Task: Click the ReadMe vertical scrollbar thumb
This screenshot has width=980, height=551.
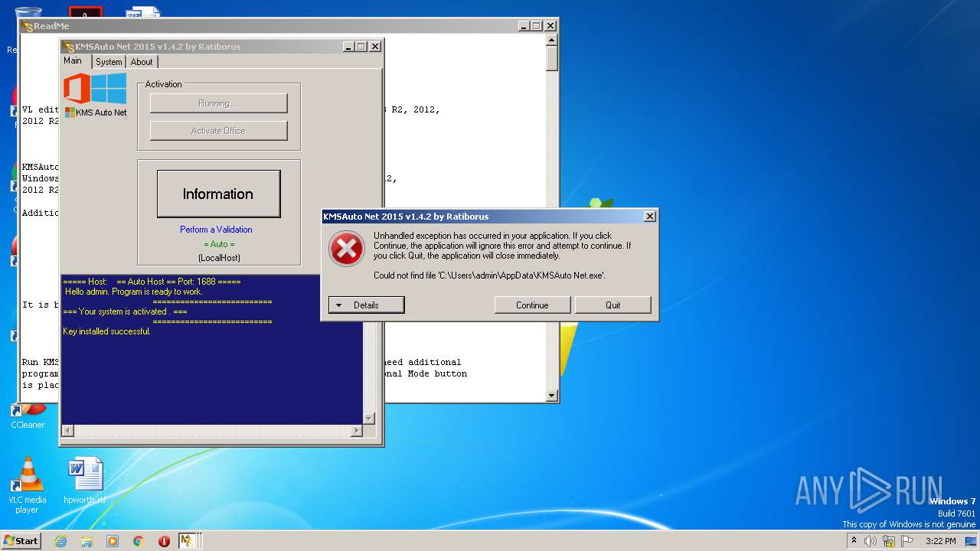Action: pyautogui.click(x=552, y=59)
